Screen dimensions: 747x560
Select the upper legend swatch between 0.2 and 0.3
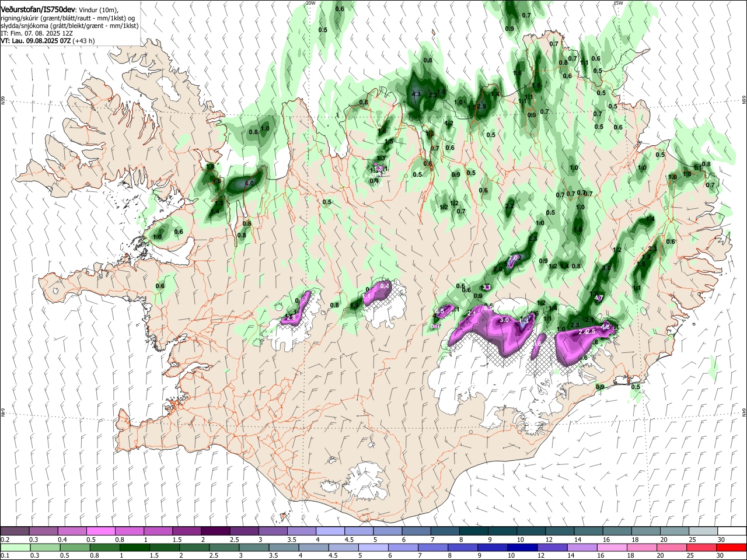point(15,531)
